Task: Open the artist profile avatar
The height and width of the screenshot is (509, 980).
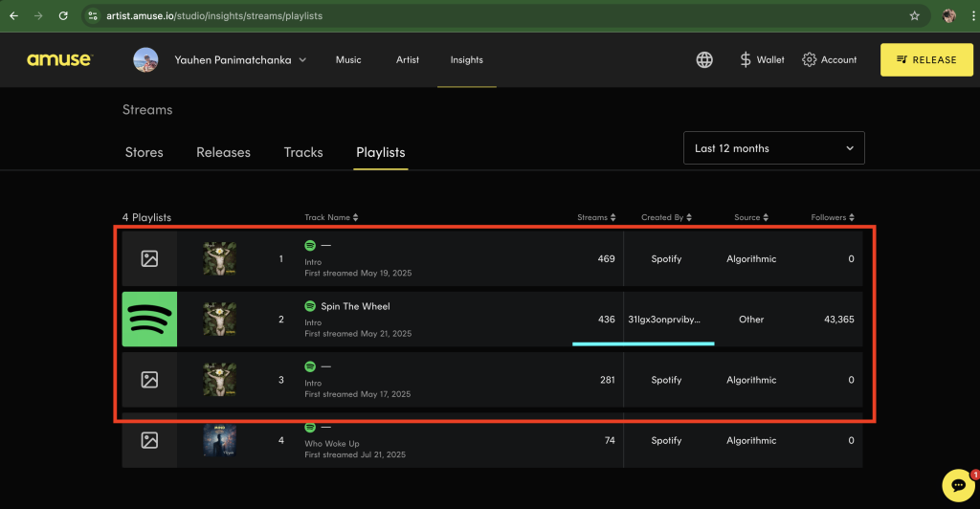Action: pyautogui.click(x=145, y=60)
